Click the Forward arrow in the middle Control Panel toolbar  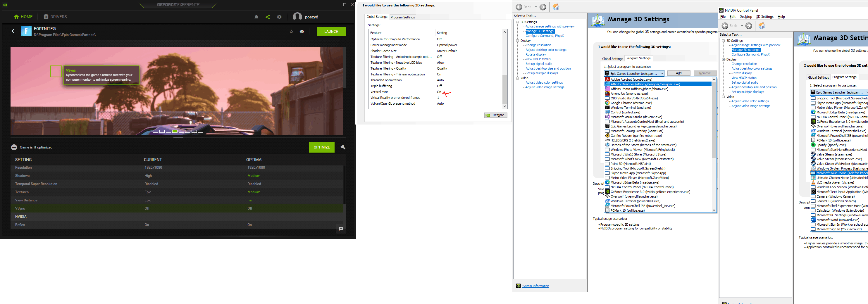543,7
